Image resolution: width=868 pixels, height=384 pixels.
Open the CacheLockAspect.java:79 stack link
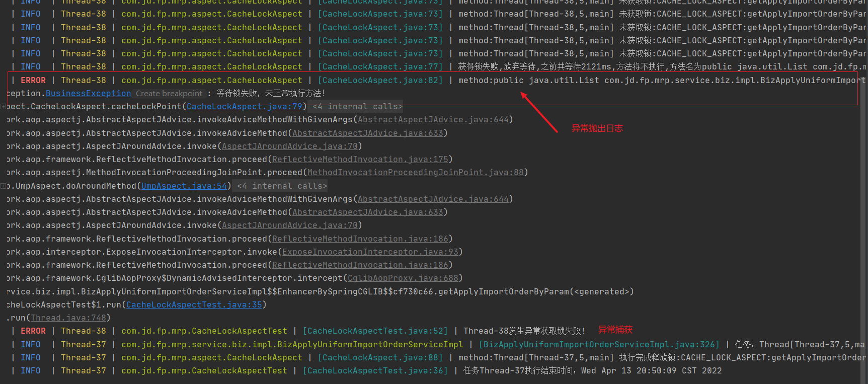pyautogui.click(x=245, y=107)
